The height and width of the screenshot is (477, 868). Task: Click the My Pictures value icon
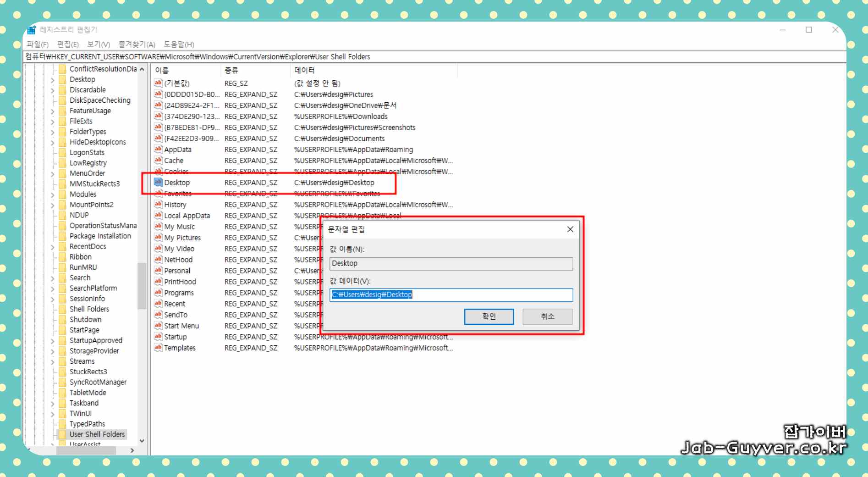[x=158, y=237]
